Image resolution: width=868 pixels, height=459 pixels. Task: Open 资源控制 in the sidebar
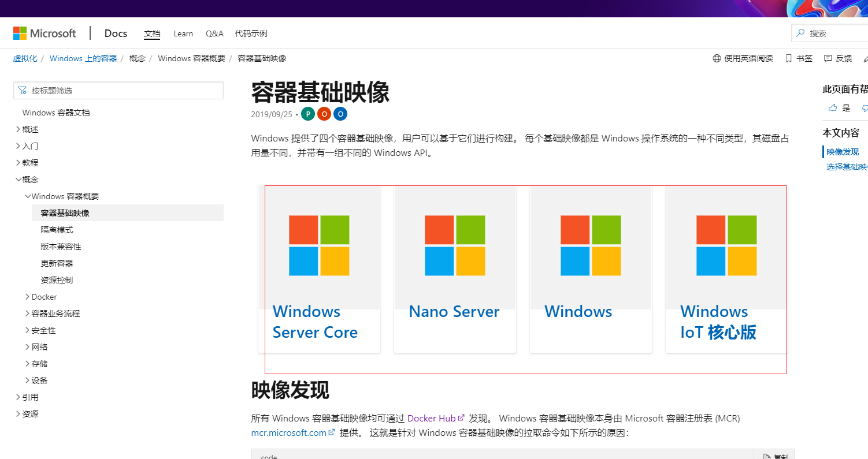pos(57,280)
